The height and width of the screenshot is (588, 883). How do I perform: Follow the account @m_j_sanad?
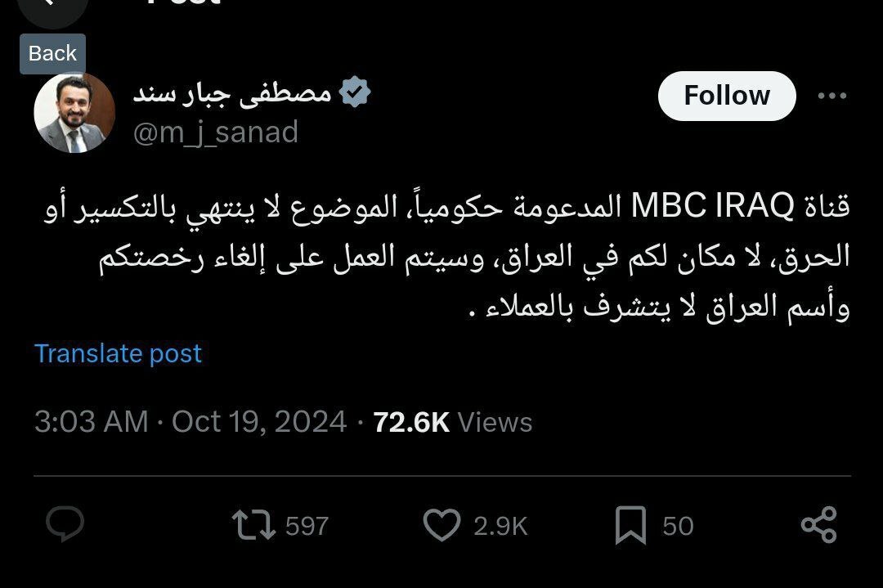[x=726, y=96]
